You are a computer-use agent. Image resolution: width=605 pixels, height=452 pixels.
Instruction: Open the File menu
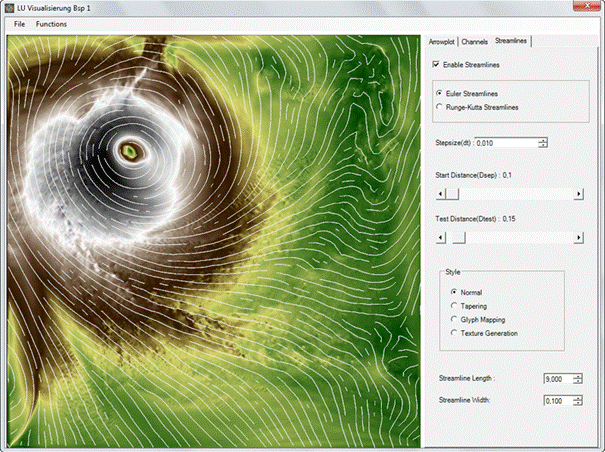[x=19, y=23]
